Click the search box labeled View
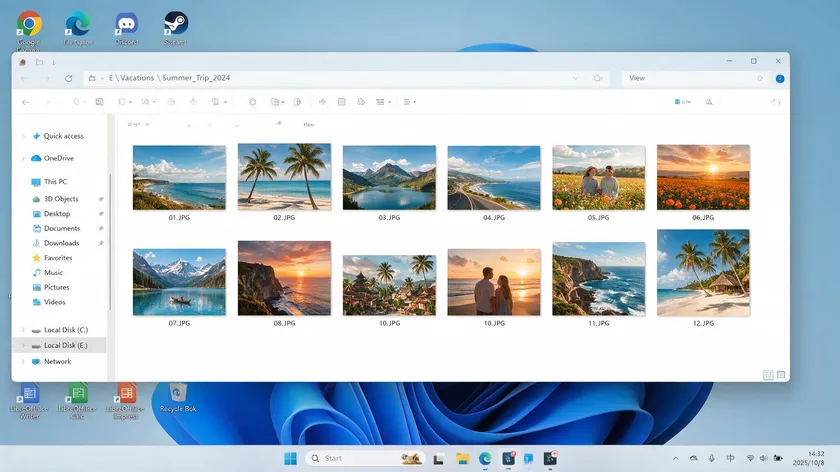The image size is (840, 472). click(x=695, y=78)
